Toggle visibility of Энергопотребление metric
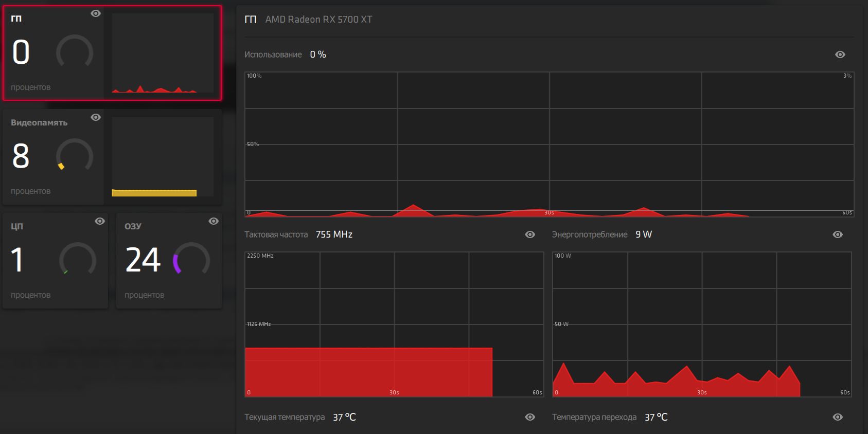Image resolution: width=868 pixels, height=434 pixels. coord(838,234)
